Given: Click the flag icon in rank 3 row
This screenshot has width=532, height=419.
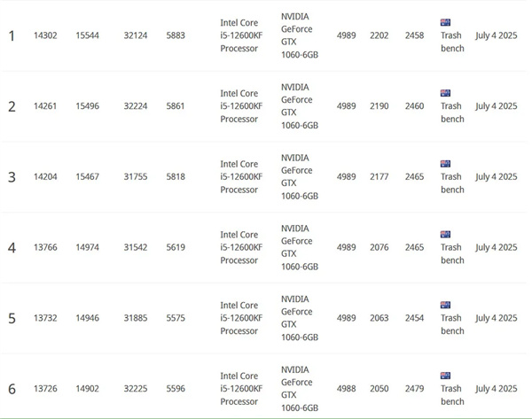Looking at the screenshot, I should click(445, 163).
